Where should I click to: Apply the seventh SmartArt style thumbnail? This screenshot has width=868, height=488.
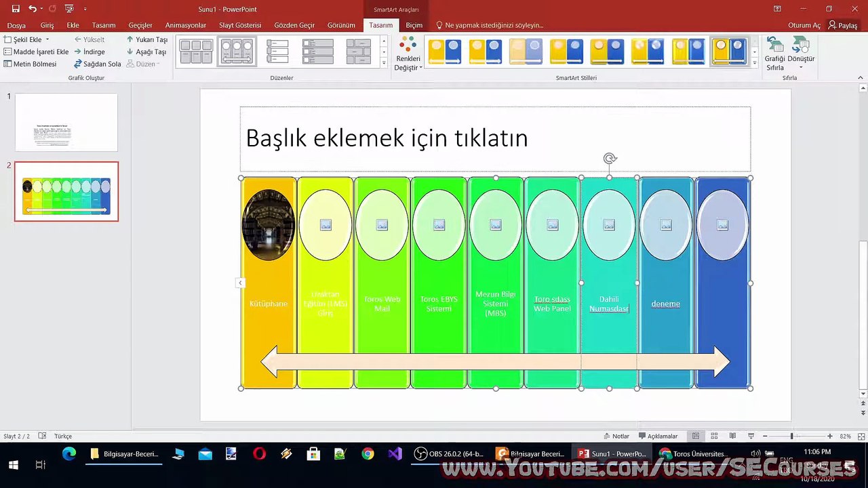(x=688, y=52)
